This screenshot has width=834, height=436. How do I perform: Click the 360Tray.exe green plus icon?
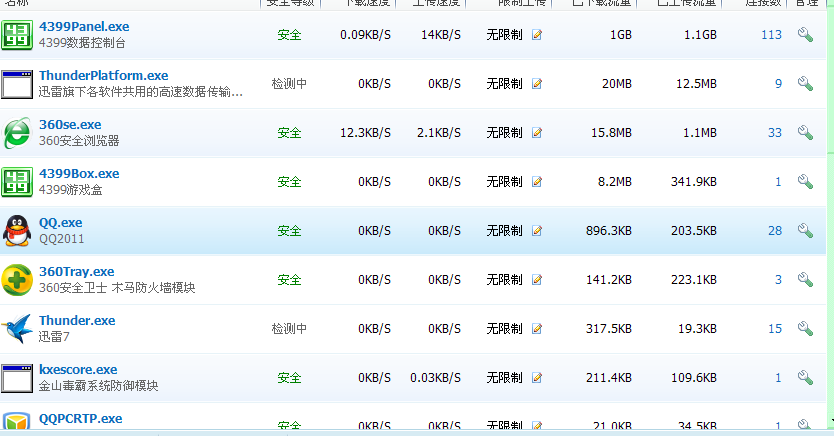(x=17, y=279)
